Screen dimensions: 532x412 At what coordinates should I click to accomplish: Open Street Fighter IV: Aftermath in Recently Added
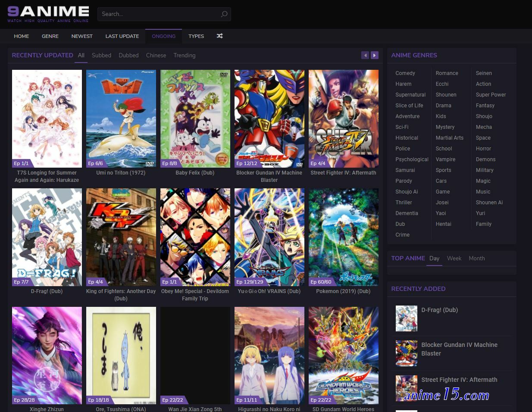(459, 380)
